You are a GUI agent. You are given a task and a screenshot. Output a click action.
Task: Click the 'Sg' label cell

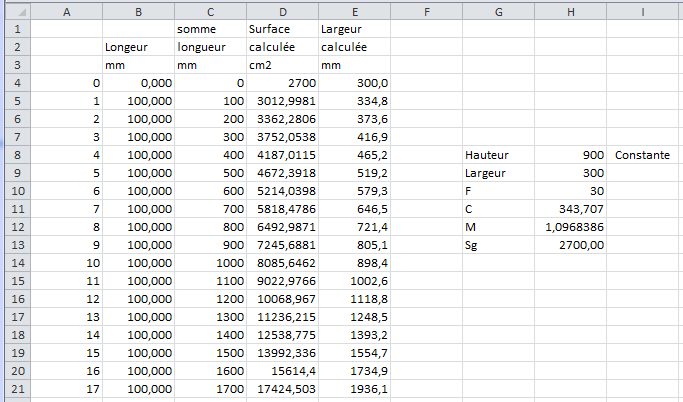coord(499,245)
